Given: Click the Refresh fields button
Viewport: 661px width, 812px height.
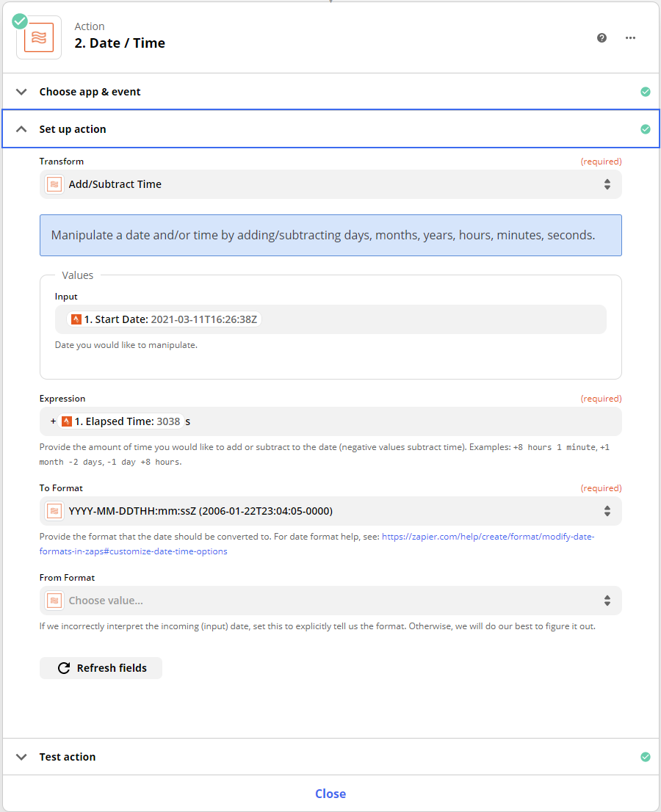Looking at the screenshot, I should click(101, 668).
